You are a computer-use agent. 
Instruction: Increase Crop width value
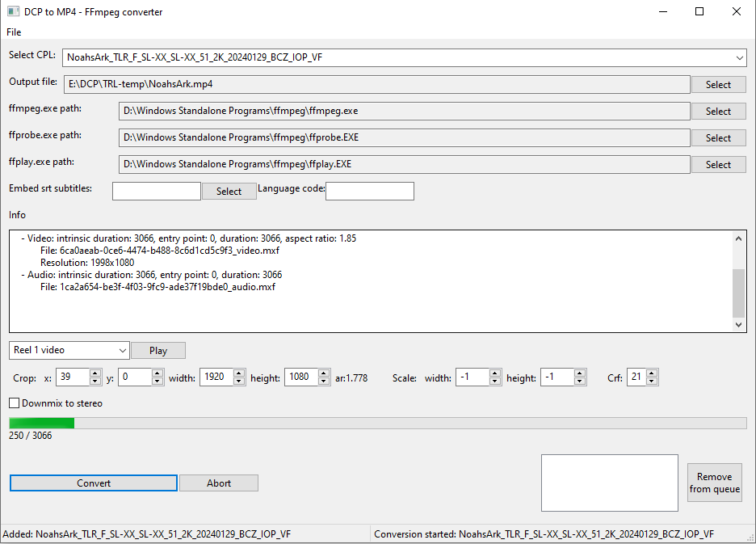point(239,373)
